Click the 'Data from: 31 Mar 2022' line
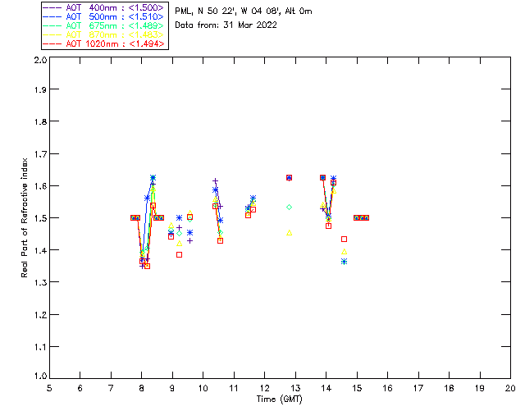Screen dimensions: 525x420 226,25
